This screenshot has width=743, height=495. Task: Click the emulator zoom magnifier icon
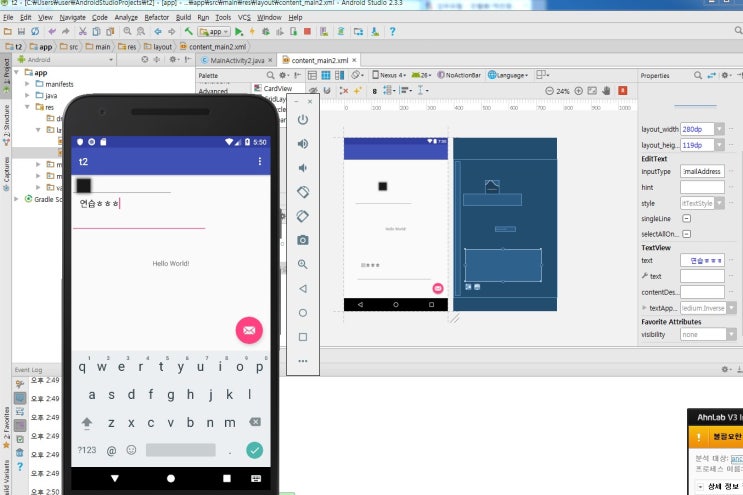303,264
